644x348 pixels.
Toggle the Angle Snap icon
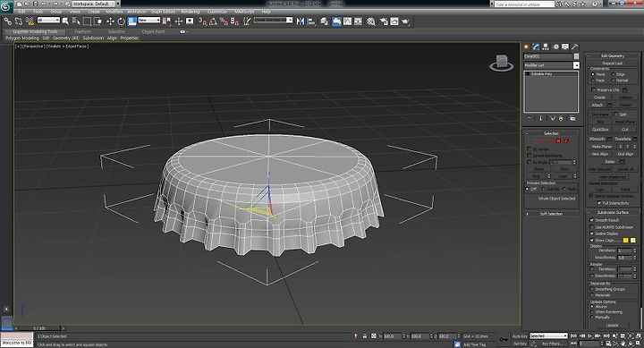[x=213, y=21]
